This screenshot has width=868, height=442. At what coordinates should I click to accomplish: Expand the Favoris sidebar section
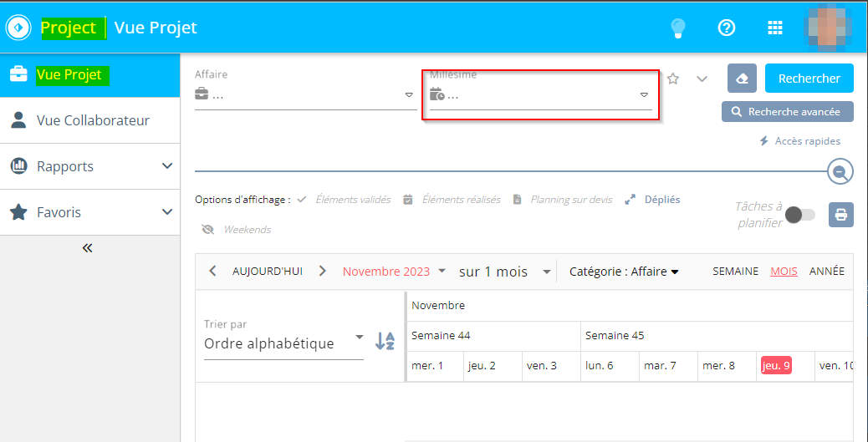pos(89,212)
